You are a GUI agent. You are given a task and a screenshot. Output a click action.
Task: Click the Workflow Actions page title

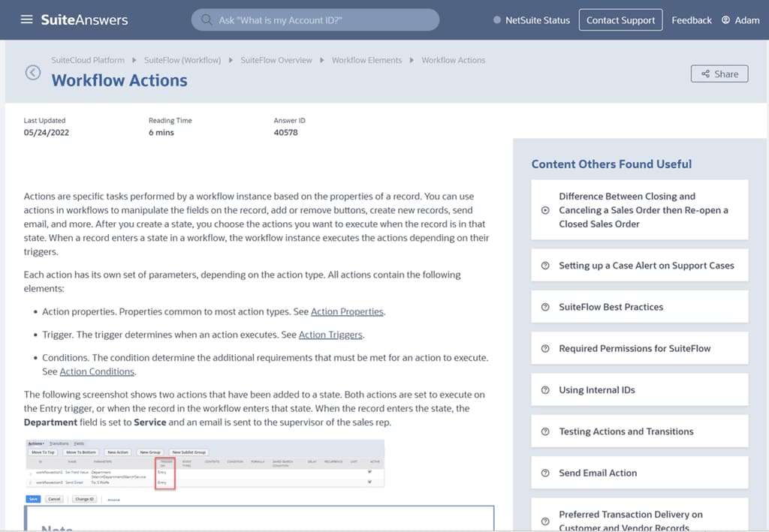click(119, 80)
